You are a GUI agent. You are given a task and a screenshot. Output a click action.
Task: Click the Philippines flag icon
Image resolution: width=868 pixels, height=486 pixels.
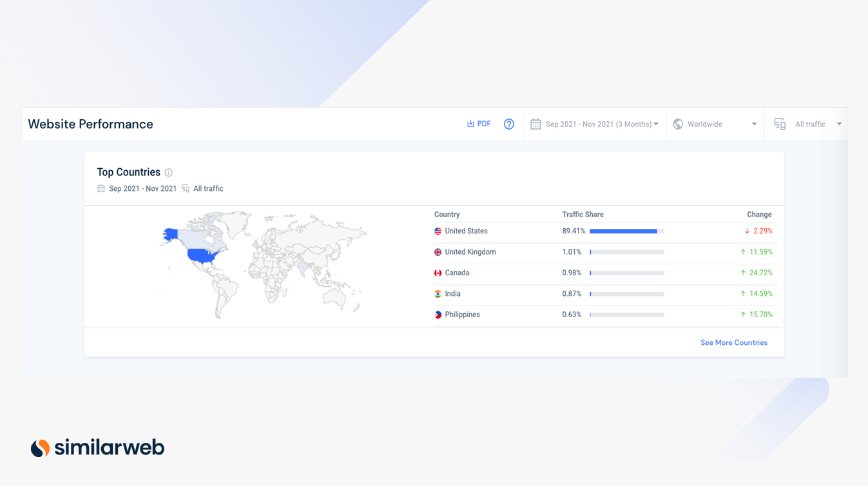pos(438,315)
